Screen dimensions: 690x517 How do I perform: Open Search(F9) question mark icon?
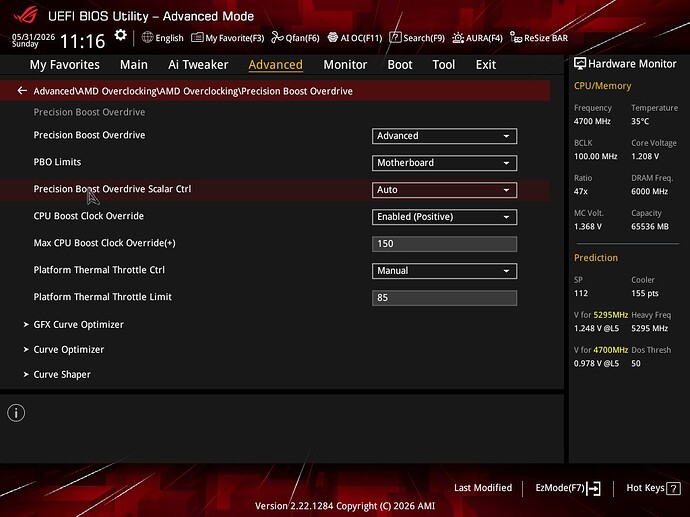395,37
